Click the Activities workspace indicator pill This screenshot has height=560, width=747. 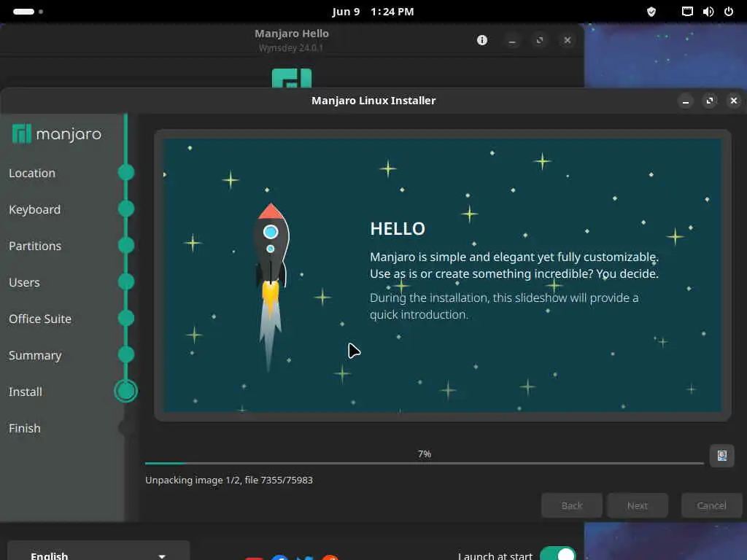23,12
